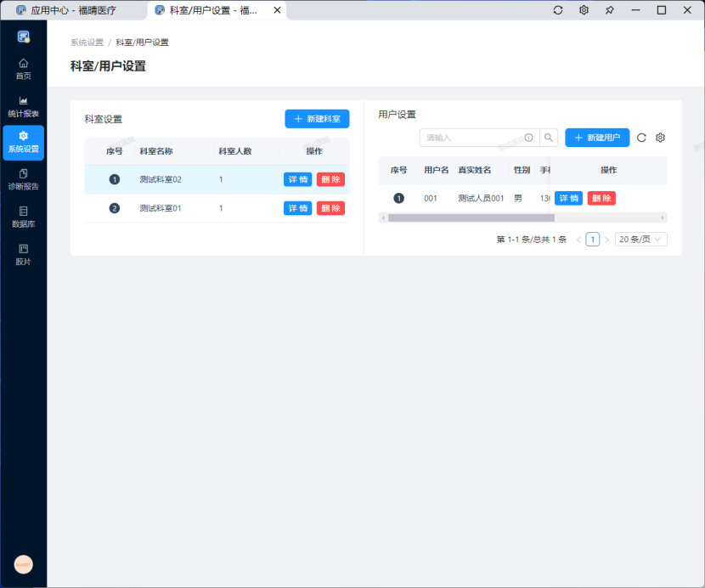This screenshot has height=588, width=705.
Task: Go to next page arrow in pagination
Action: [x=606, y=240]
